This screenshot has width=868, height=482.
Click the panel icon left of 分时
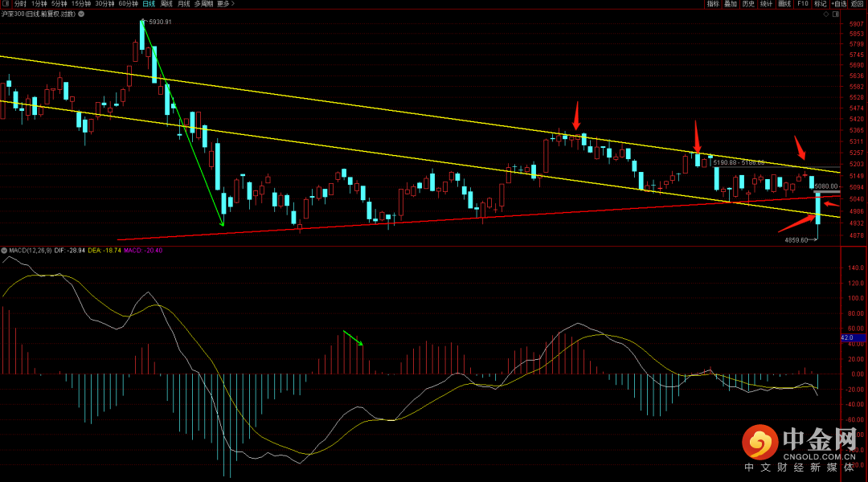click(x=6, y=3)
